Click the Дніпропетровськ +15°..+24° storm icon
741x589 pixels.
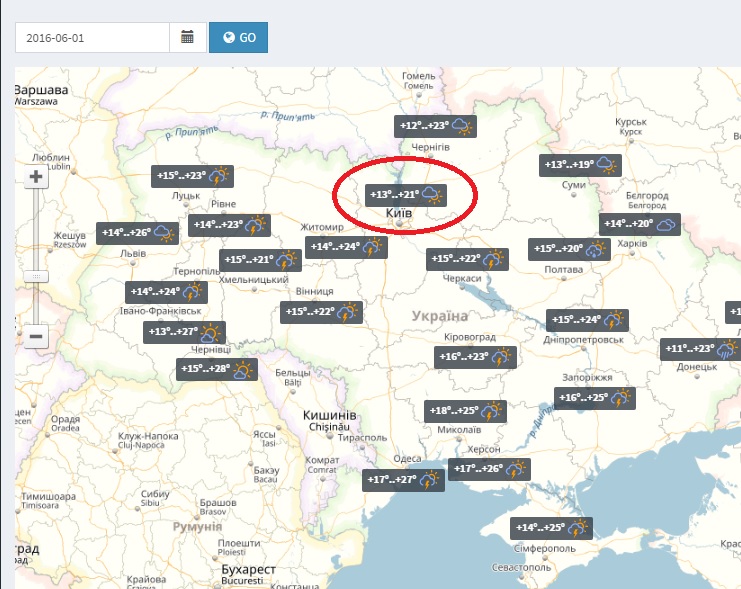pos(614,320)
